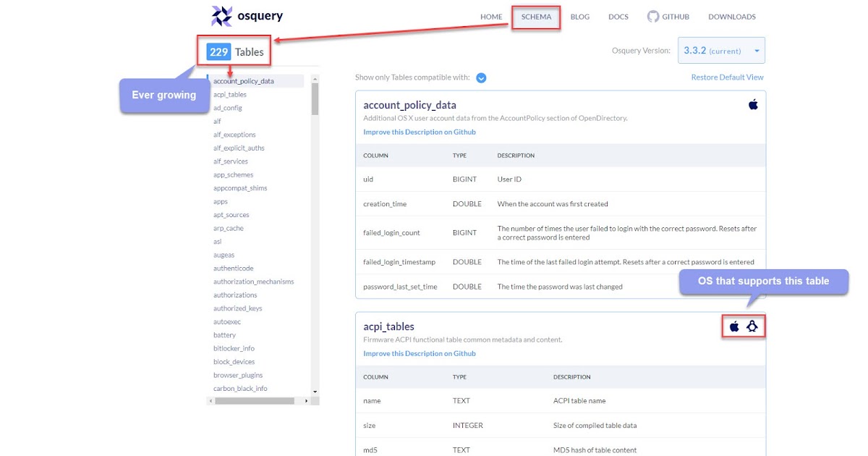Click the table list horizontal scrollbar thumb
Screen dimensions: 868x456
[255, 400]
